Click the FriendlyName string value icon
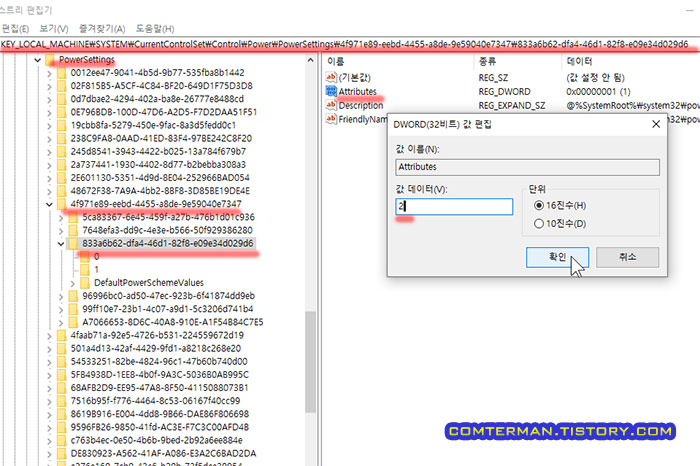 click(331, 119)
